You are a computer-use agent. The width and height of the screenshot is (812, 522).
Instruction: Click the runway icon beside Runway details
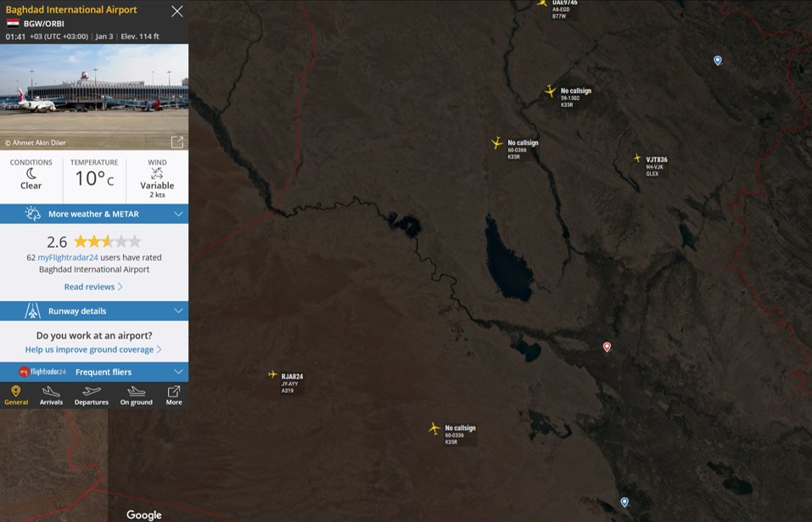(32, 312)
